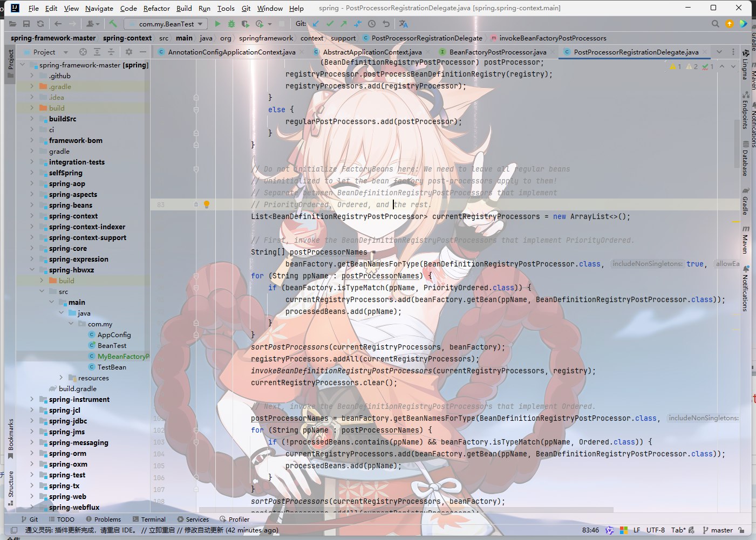Click Expand All icon in Project panel
The height and width of the screenshot is (540, 756).
tap(97, 52)
